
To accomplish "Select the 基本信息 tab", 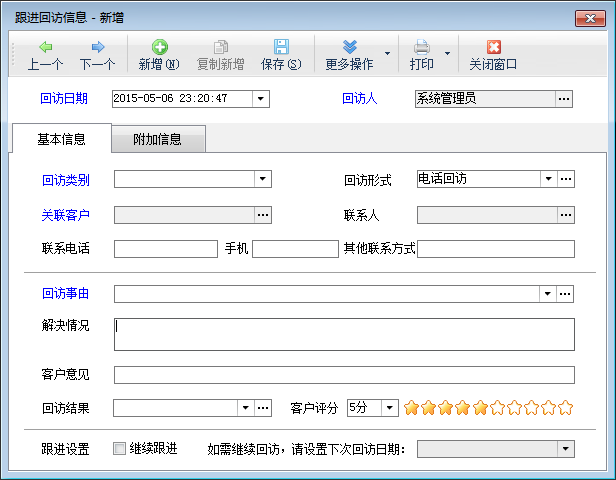I will coord(61,140).
